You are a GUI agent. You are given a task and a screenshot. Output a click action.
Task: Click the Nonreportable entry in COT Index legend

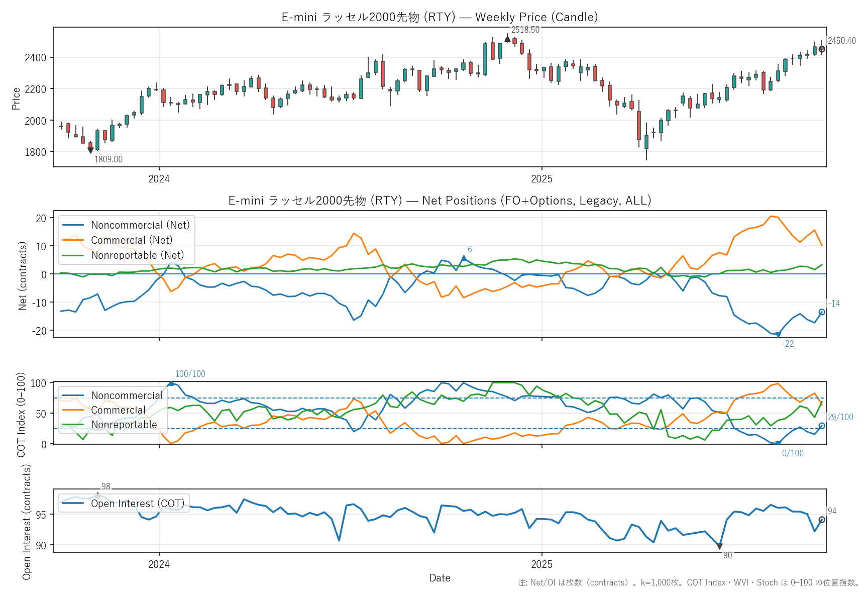tap(124, 425)
